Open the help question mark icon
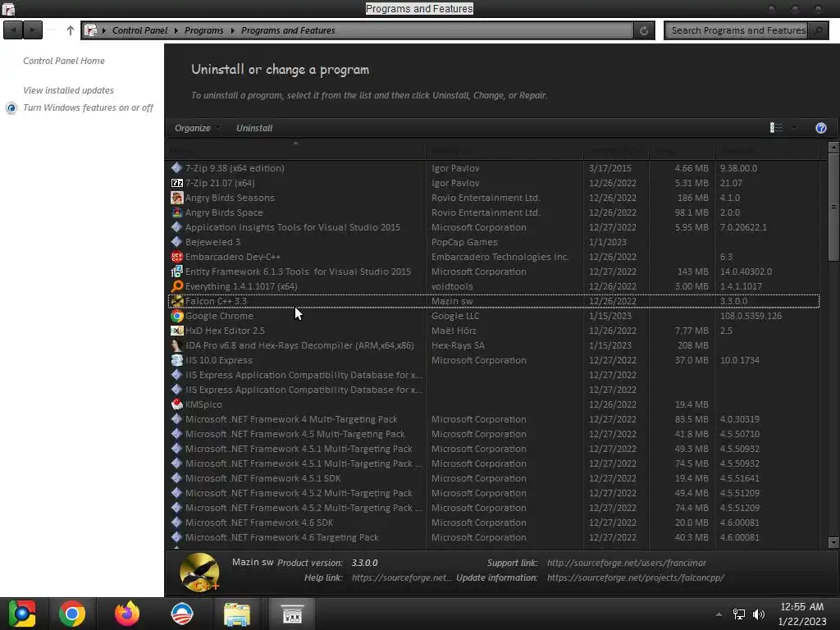 [820, 128]
